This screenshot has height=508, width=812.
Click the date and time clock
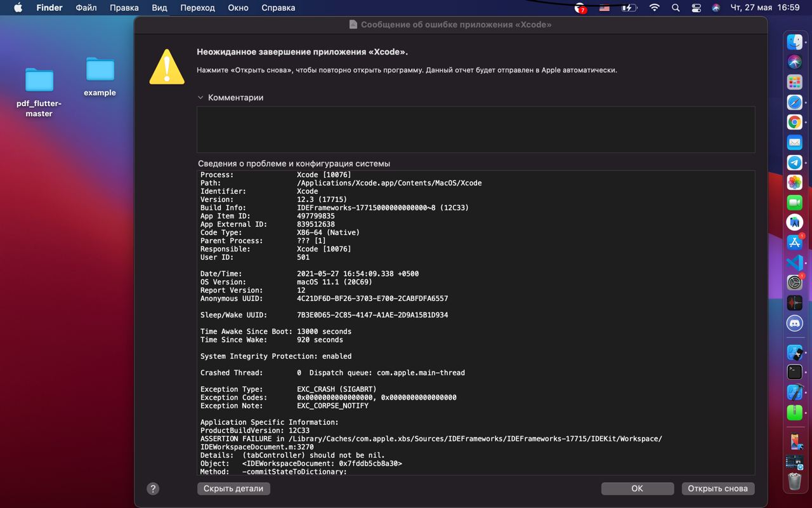pyautogui.click(x=765, y=8)
